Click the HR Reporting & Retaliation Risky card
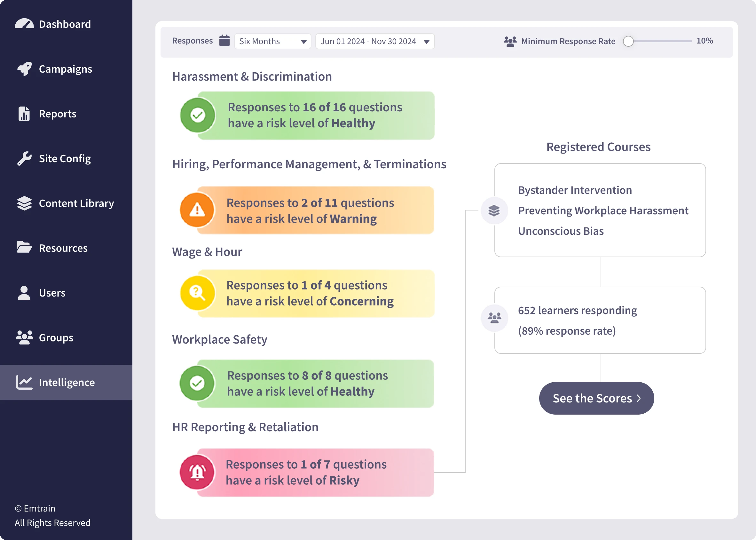 [315, 472]
